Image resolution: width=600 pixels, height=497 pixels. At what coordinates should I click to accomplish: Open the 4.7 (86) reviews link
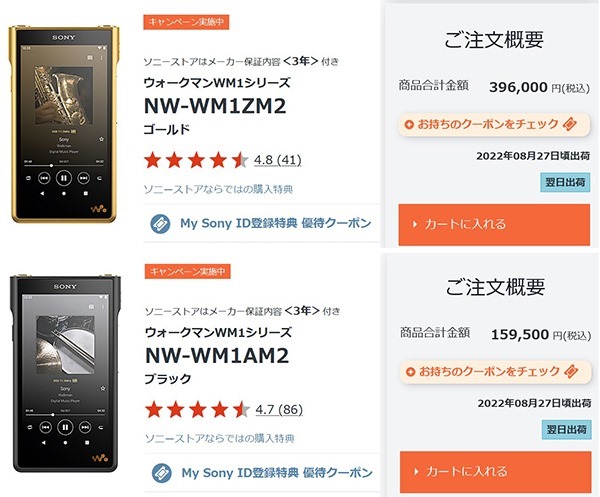pos(279,410)
